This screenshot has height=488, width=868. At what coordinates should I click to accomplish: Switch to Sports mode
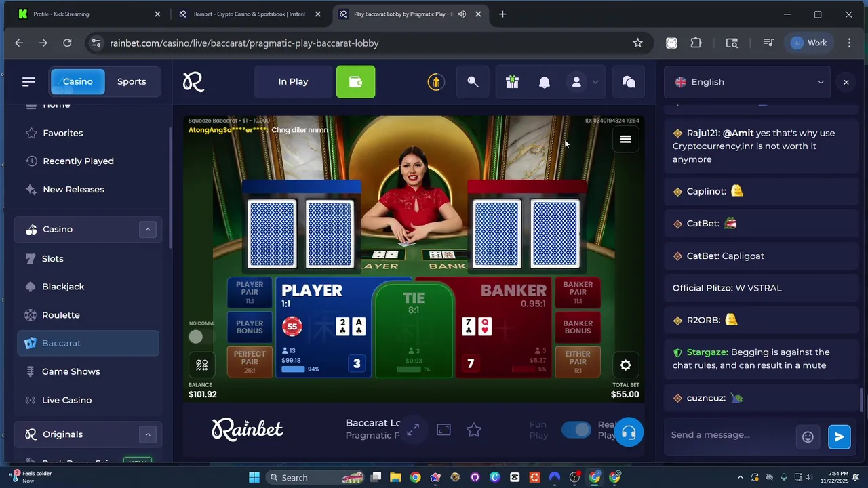132,81
